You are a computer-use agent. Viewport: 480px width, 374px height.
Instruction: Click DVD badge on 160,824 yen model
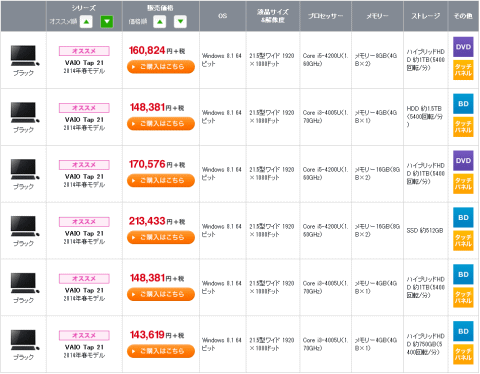tap(463, 47)
